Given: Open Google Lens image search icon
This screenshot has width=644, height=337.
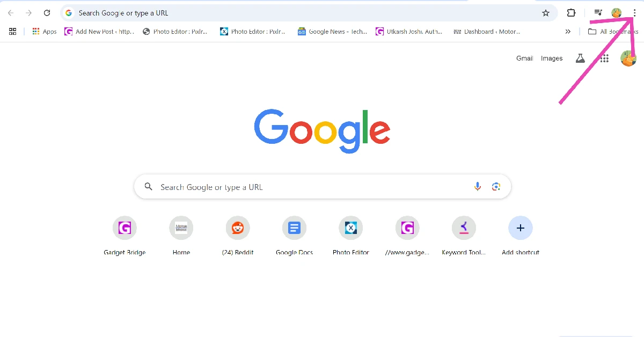Looking at the screenshot, I should point(496,186).
